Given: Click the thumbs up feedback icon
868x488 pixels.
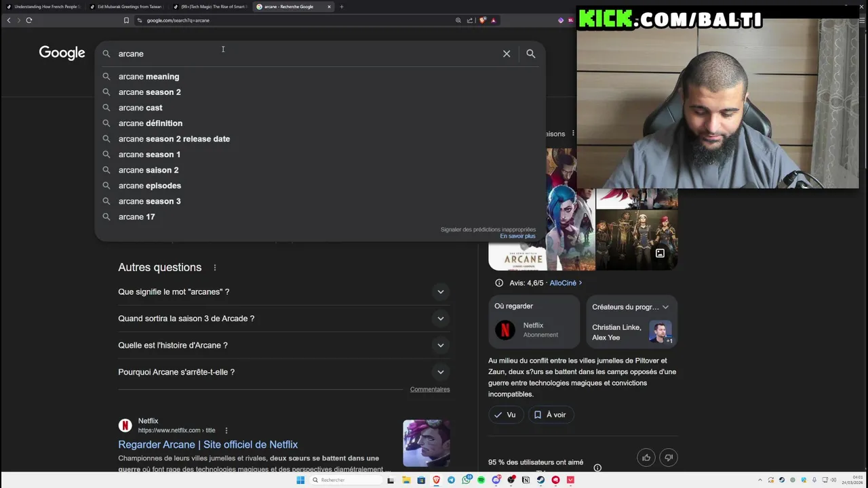Looking at the screenshot, I should 646,457.
